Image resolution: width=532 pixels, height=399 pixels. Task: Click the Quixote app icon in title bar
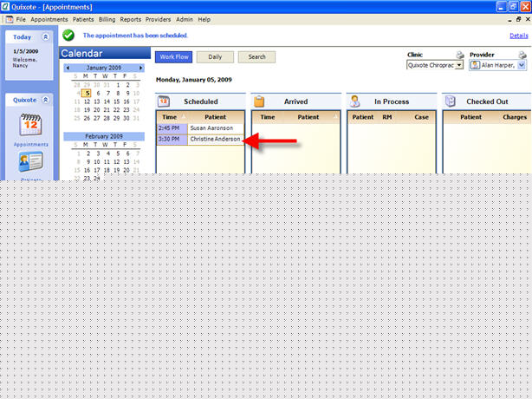point(5,6)
